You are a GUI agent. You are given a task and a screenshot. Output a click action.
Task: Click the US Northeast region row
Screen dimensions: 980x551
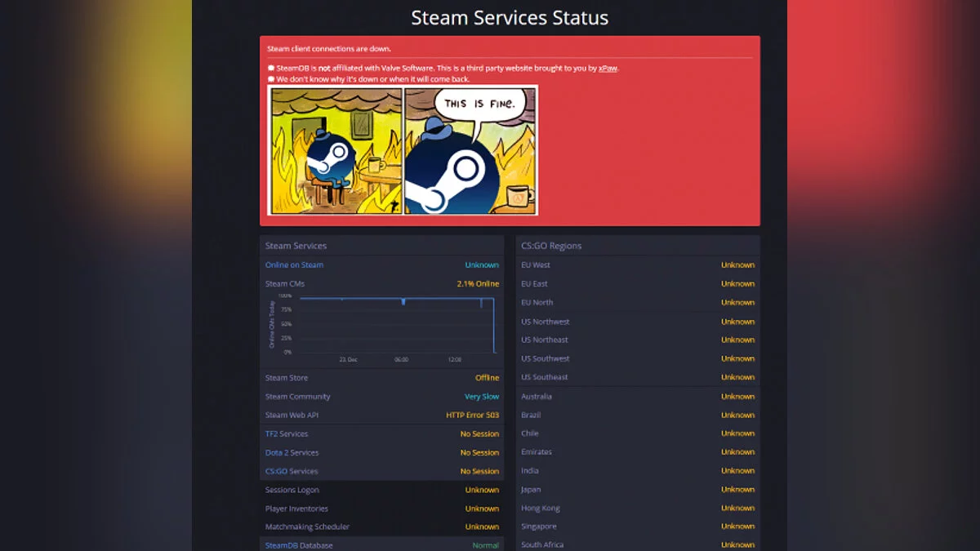[x=638, y=340]
